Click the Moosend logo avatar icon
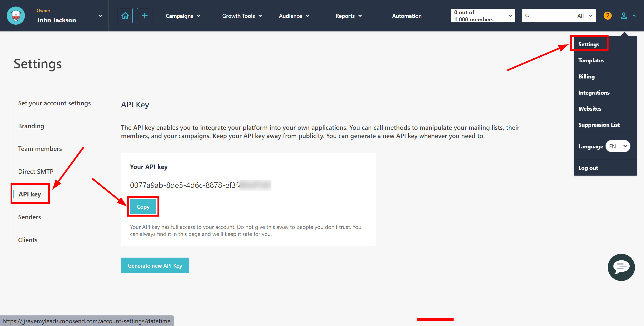The image size is (644, 326). [x=16, y=15]
